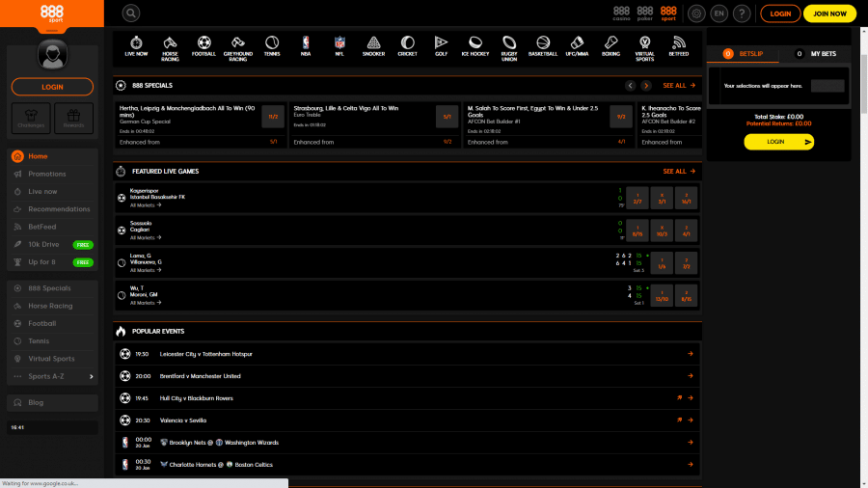Open the EN language selector
This screenshot has width=868, height=488.
[719, 14]
